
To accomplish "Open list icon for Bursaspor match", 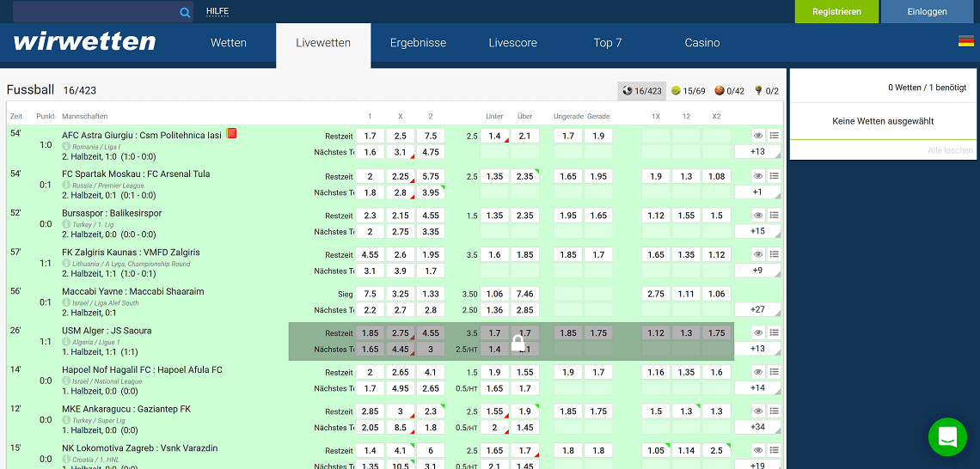I will click(774, 216).
